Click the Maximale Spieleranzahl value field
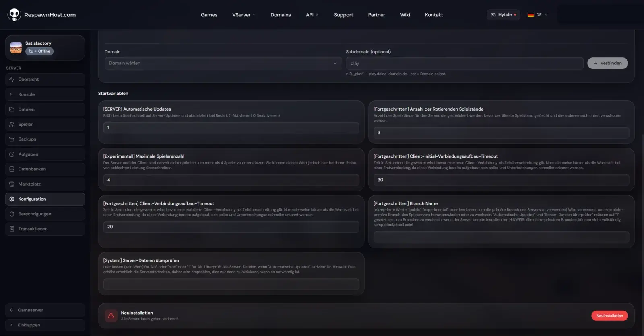The height and width of the screenshot is (336, 644). (x=231, y=180)
